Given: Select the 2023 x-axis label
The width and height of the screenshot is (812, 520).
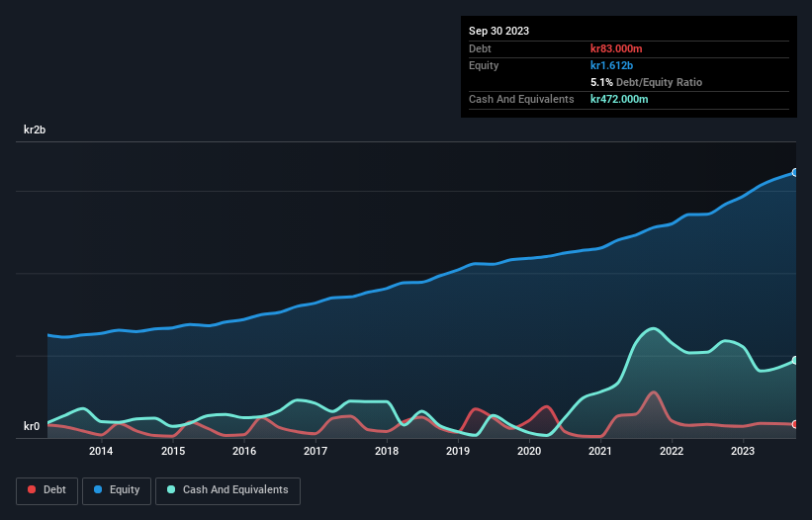Looking at the screenshot, I should click(x=743, y=452).
